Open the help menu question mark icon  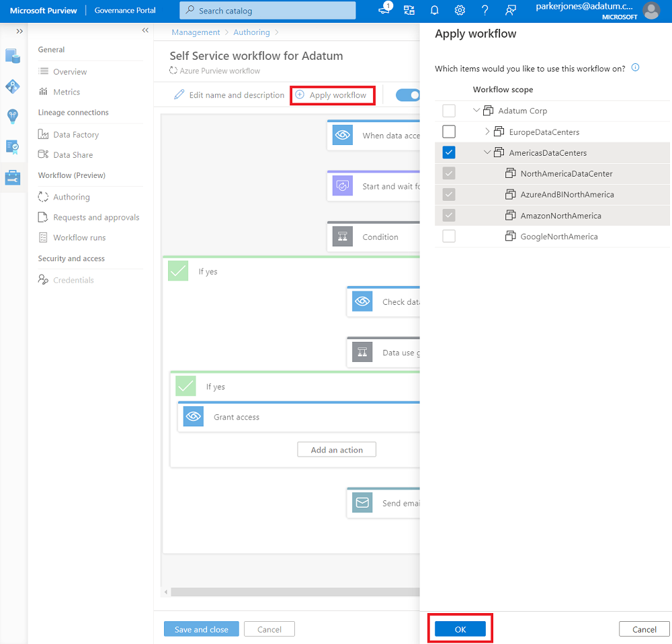click(x=485, y=10)
